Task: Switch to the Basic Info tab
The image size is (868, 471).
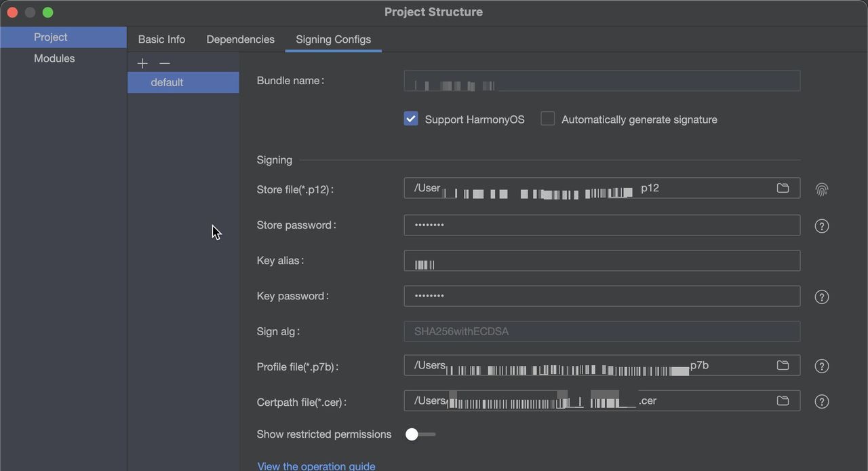Action: click(161, 39)
